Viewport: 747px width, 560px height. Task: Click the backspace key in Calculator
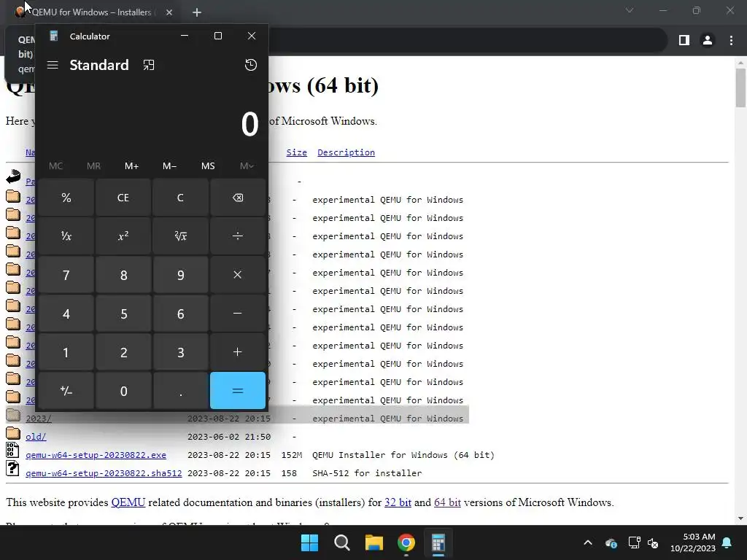[x=237, y=198]
